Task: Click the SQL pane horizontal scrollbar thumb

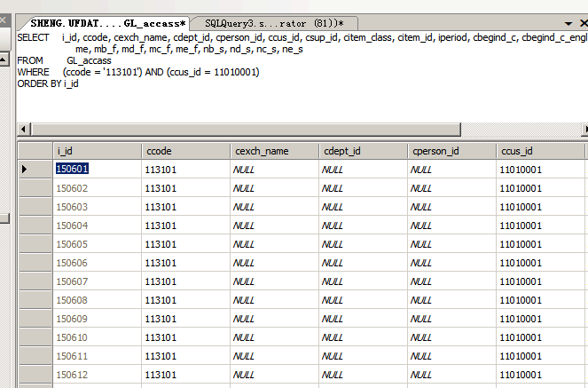Action: click(246, 130)
